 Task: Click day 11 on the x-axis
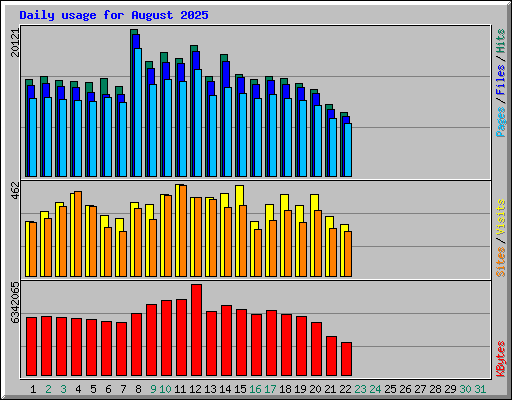point(180,389)
